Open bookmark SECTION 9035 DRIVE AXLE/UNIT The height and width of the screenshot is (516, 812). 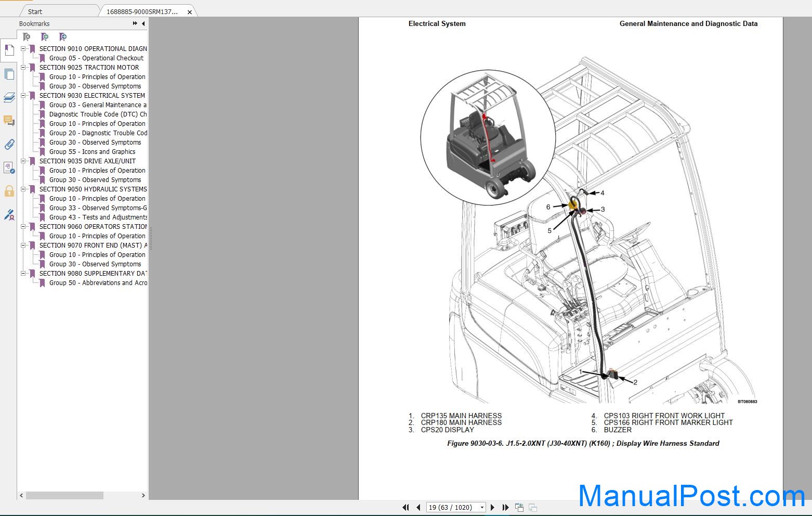87,161
